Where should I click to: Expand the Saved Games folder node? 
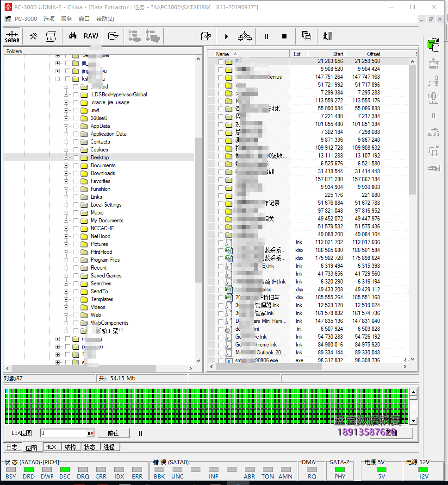pos(66,276)
